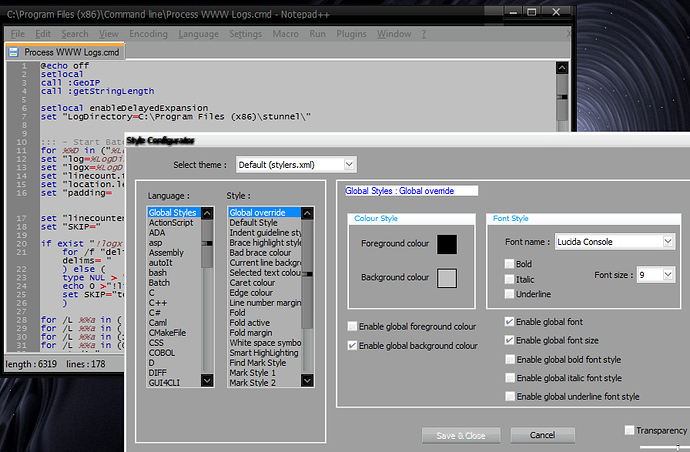
Task: Open the ? help menu
Action: click(x=424, y=34)
